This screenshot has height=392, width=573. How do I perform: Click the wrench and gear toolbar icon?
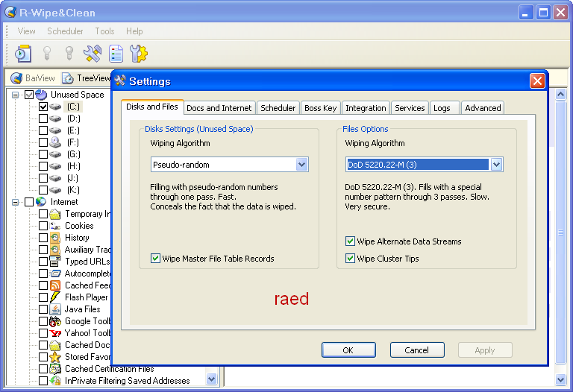coord(139,54)
